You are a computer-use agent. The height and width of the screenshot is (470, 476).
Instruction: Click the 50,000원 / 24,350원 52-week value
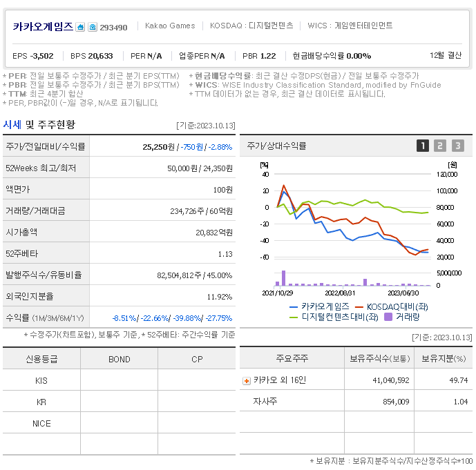click(200, 168)
